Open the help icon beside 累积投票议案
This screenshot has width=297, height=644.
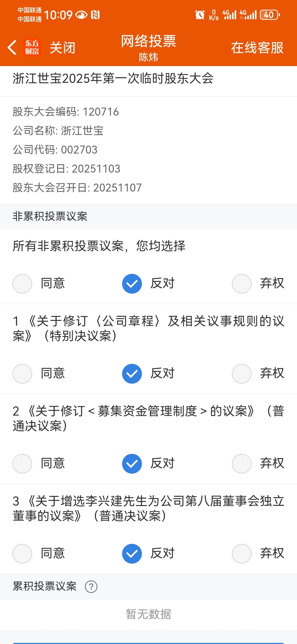pos(91,586)
